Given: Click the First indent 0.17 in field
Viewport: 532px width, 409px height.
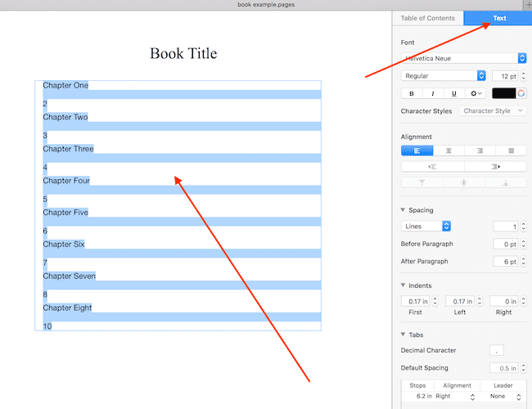Looking at the screenshot, I should click(416, 302).
